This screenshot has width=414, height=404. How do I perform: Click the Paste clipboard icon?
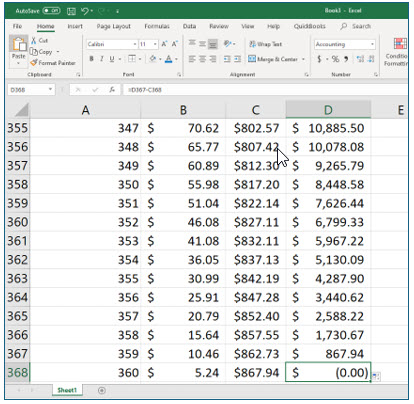(19, 44)
